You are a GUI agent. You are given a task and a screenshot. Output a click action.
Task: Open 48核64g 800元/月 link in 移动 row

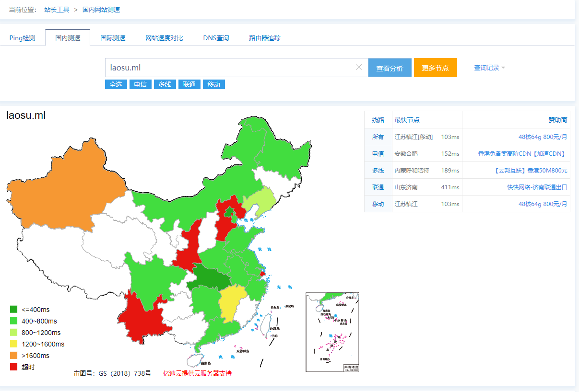click(x=543, y=204)
